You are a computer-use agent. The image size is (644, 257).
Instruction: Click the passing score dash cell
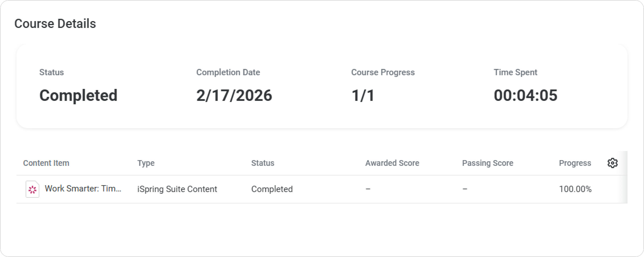pyautogui.click(x=465, y=189)
